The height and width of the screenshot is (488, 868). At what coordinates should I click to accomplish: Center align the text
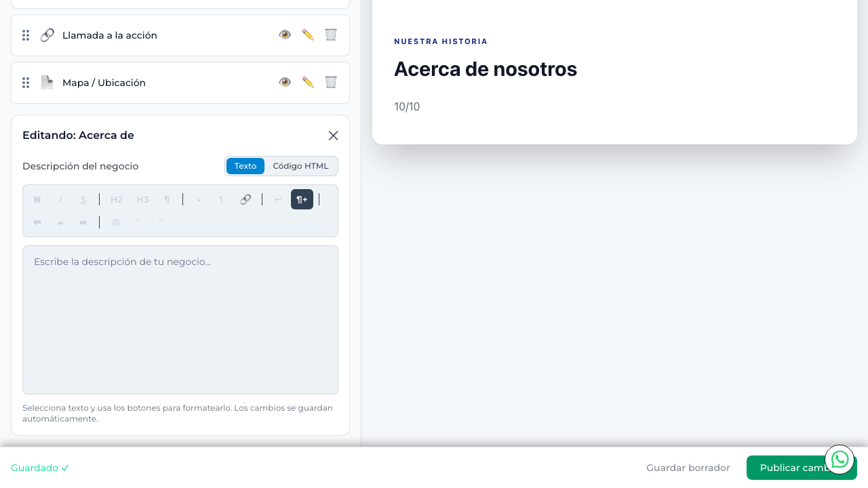60,222
